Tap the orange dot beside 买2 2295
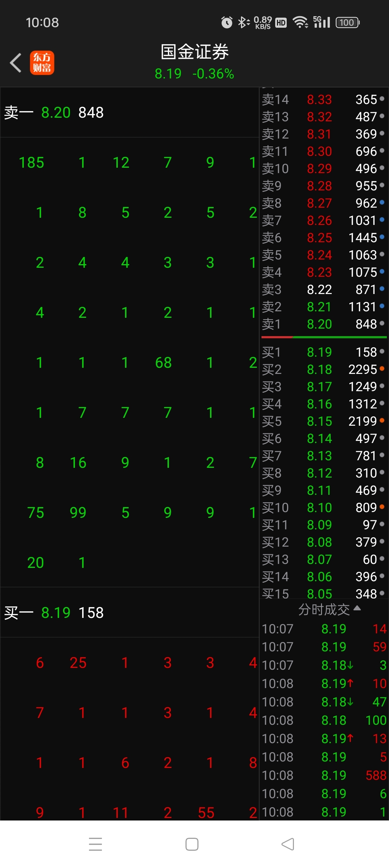 [x=382, y=369]
